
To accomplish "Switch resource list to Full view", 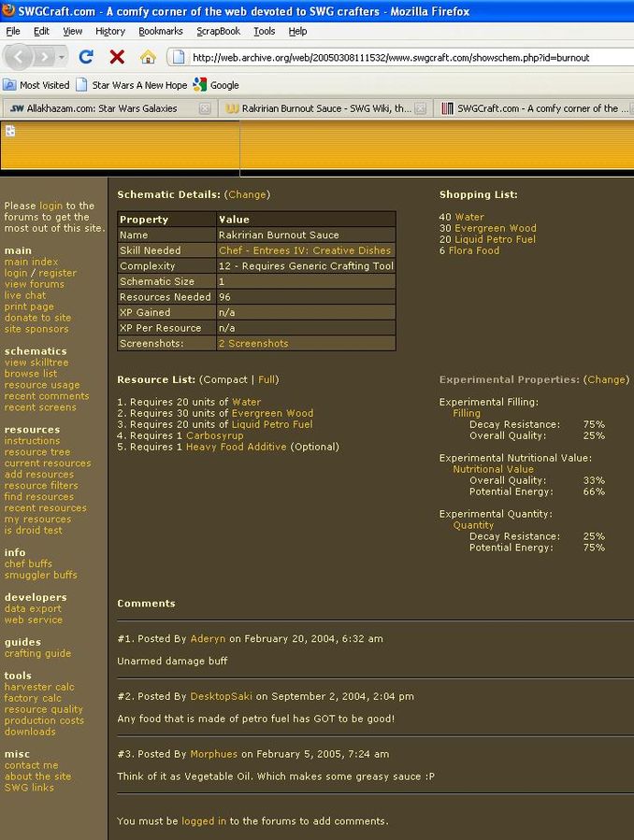I will point(267,380).
